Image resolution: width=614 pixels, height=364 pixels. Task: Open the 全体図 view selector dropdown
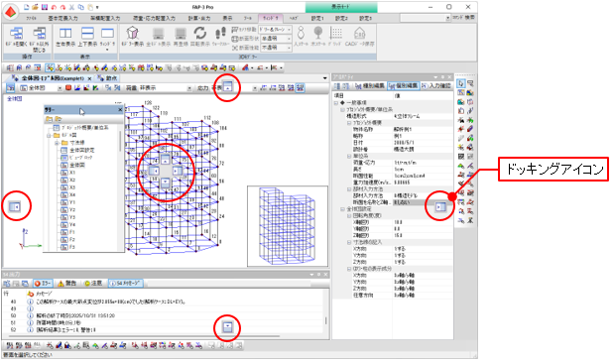point(60,88)
